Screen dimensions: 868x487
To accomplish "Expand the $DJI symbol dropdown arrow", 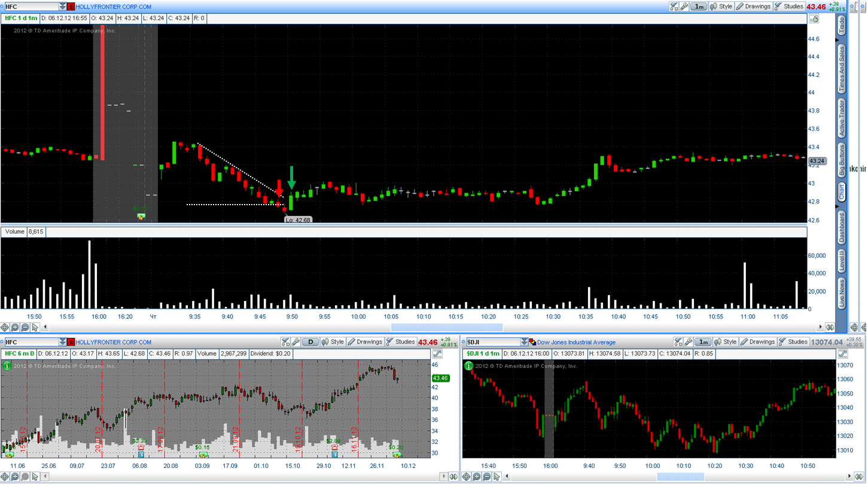I will 525,342.
